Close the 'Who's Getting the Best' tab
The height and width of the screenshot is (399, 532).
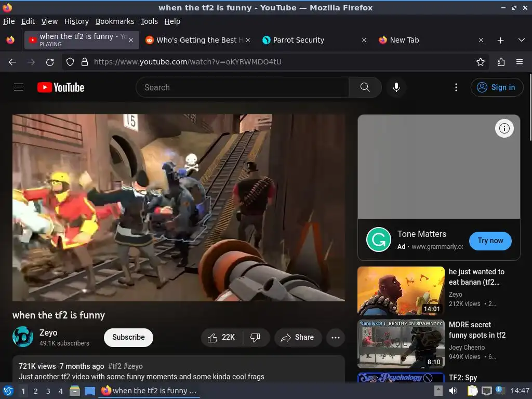coord(248,40)
